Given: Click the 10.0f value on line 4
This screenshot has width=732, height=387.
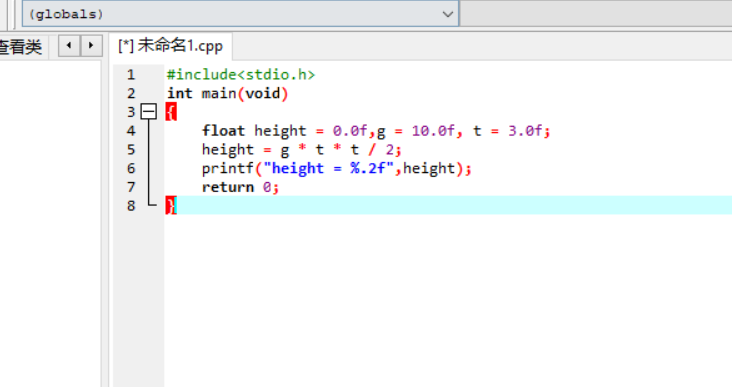Looking at the screenshot, I should [x=433, y=131].
